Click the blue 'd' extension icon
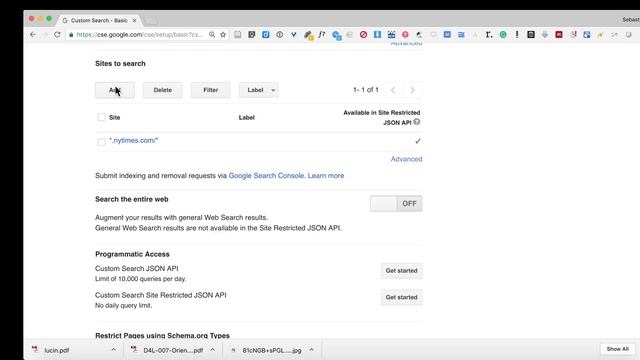640x360 pixels. click(266, 35)
